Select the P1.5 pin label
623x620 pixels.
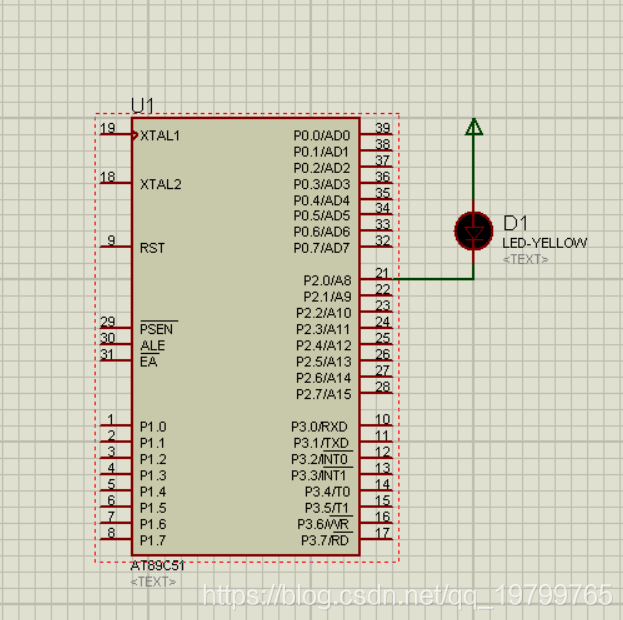tap(153, 508)
